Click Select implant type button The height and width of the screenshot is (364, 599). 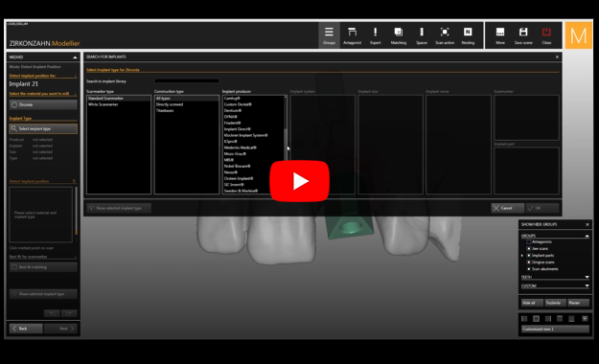[x=43, y=128]
